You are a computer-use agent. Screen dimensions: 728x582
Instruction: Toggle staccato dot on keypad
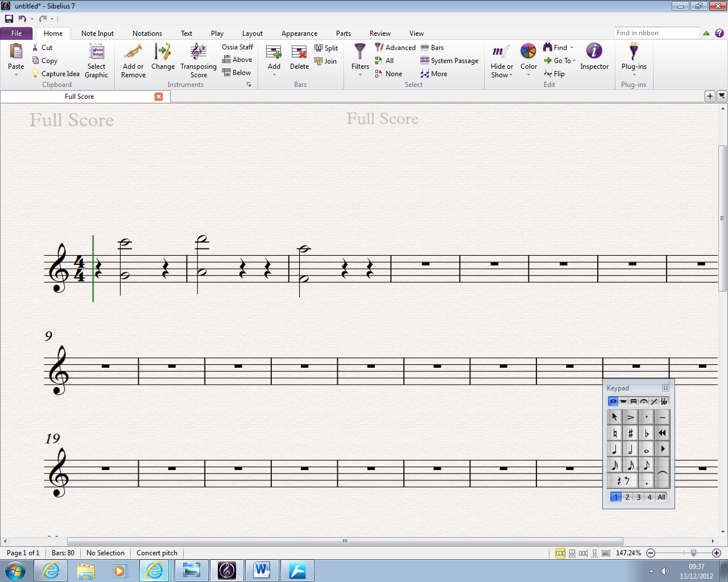(647, 418)
